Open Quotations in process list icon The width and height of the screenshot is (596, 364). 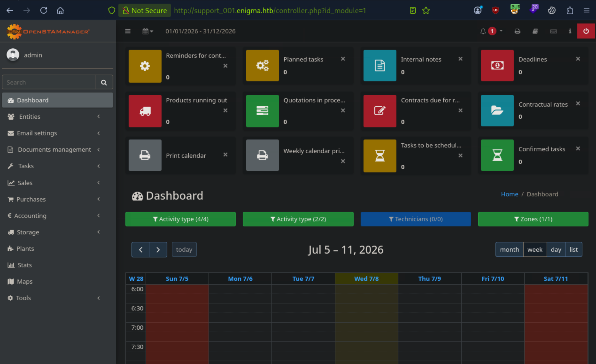point(262,111)
